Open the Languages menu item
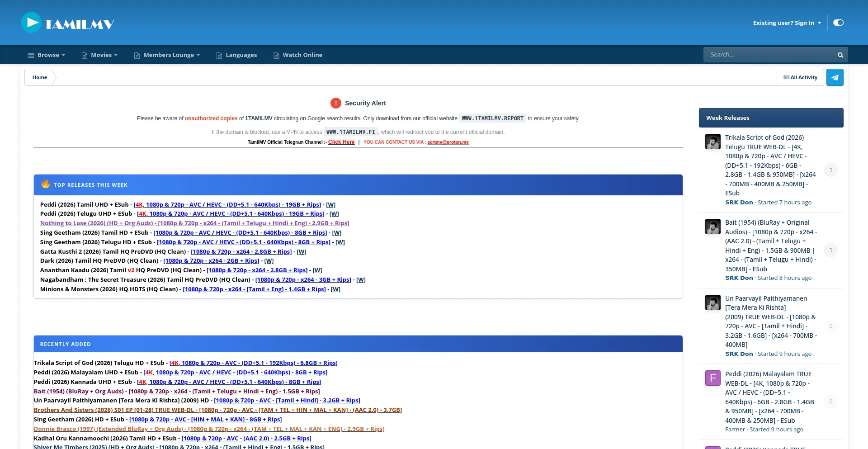The image size is (868, 449). tap(236, 55)
